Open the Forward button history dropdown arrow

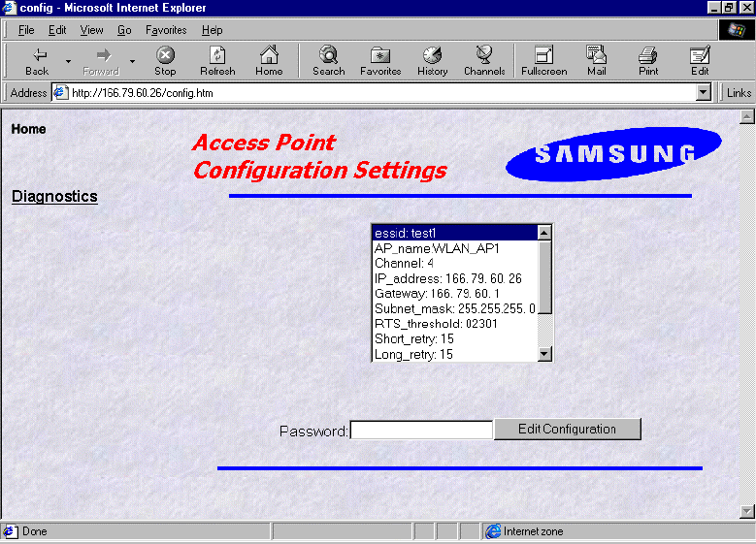[x=132, y=61]
